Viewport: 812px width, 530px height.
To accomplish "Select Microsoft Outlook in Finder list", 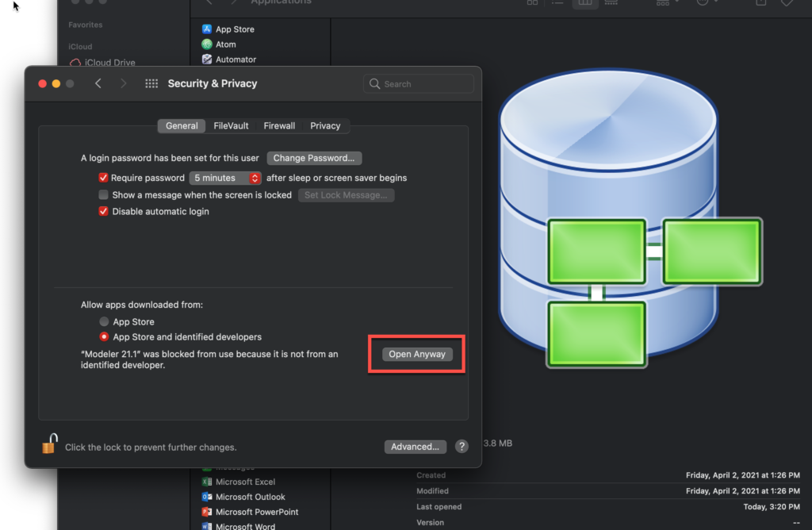I will 243,497.
